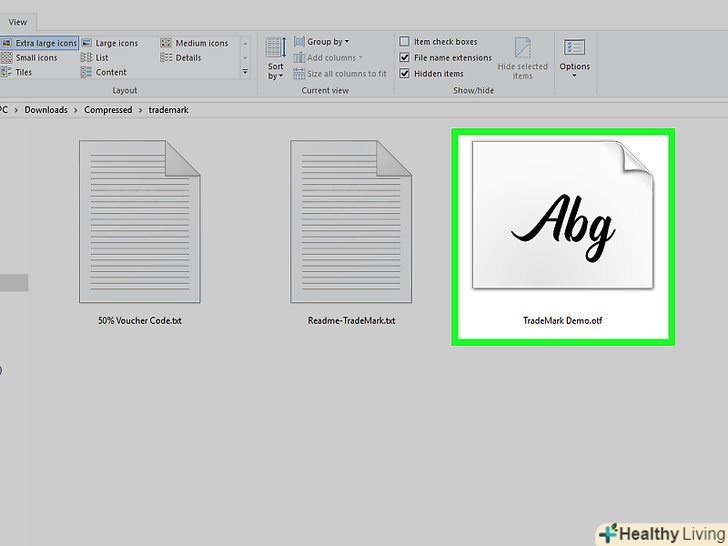Click Size all columns to fit
Viewport: 728px width, 546px height.
(340, 73)
